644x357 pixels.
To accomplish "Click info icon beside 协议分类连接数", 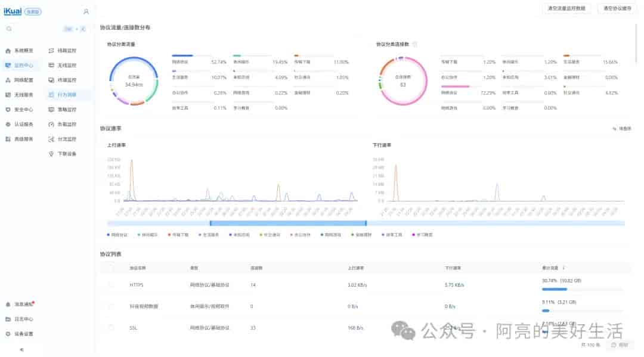I will point(415,44).
